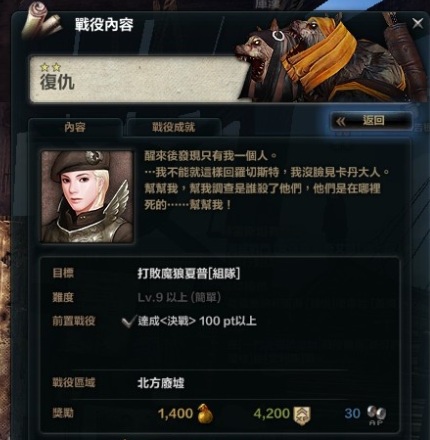Viewport: 430px width, 440px height.
Task: Click the checkmark beside 達成<決戰> 100 pt以上
Action: [128, 322]
